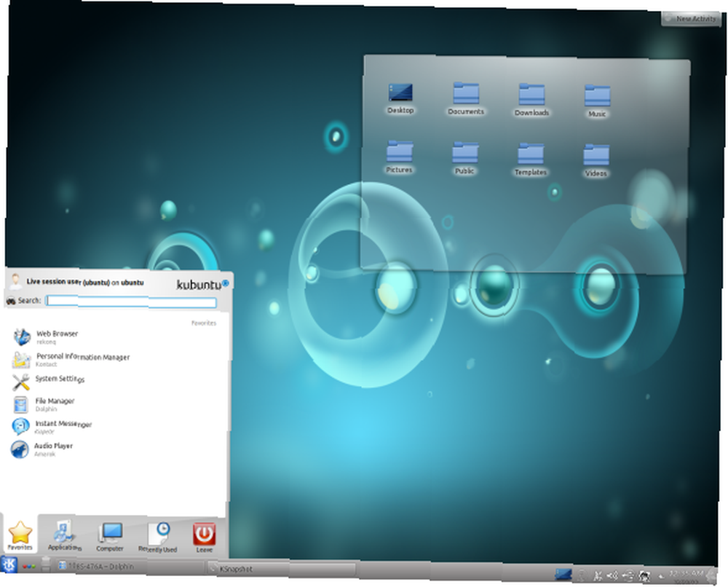Viewport: 728px width, 587px height.
Task: Open the Music folder
Action: tap(597, 101)
